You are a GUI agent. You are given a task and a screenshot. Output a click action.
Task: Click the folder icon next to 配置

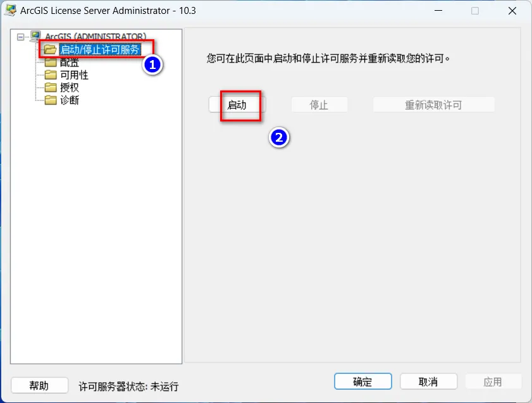click(51, 63)
